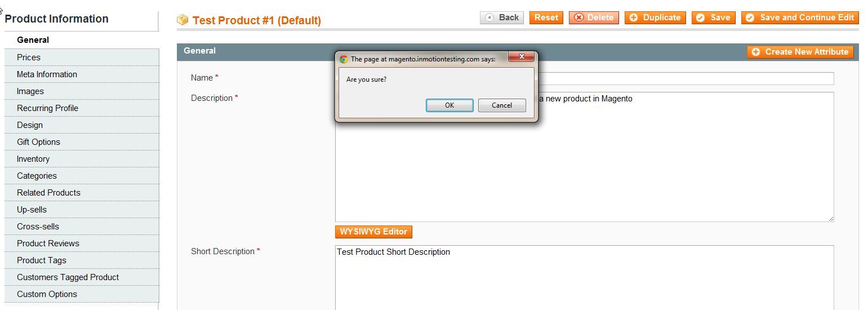Switch to the Images tab
The width and height of the screenshot is (868, 310).
pyautogui.click(x=82, y=91)
